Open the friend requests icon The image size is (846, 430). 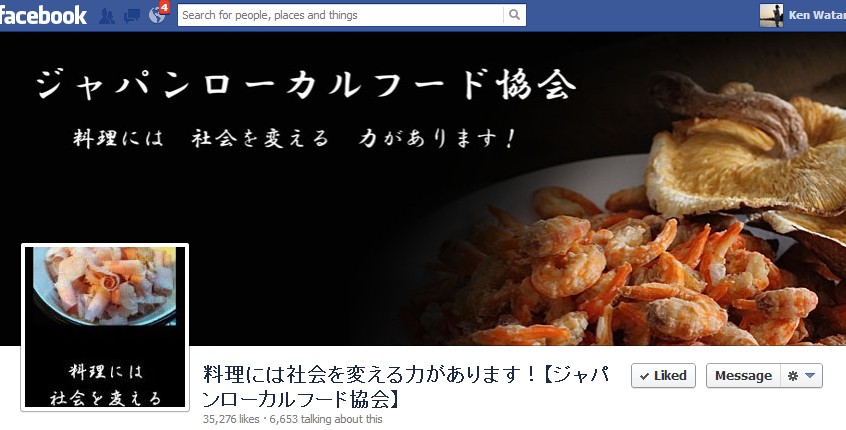[107, 16]
